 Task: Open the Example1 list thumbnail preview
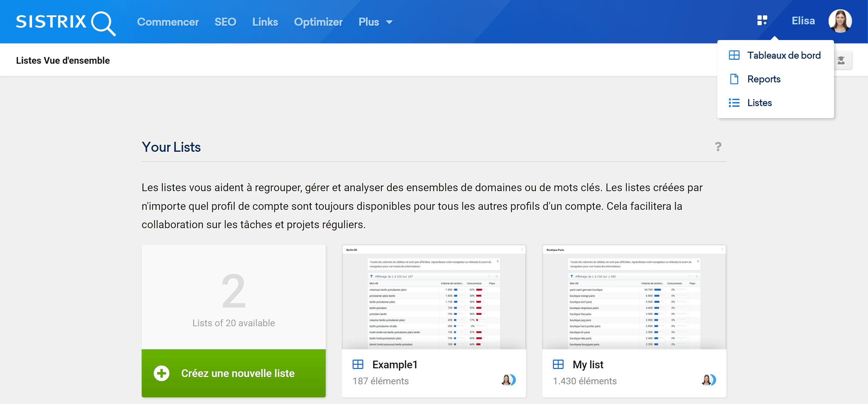click(434, 297)
